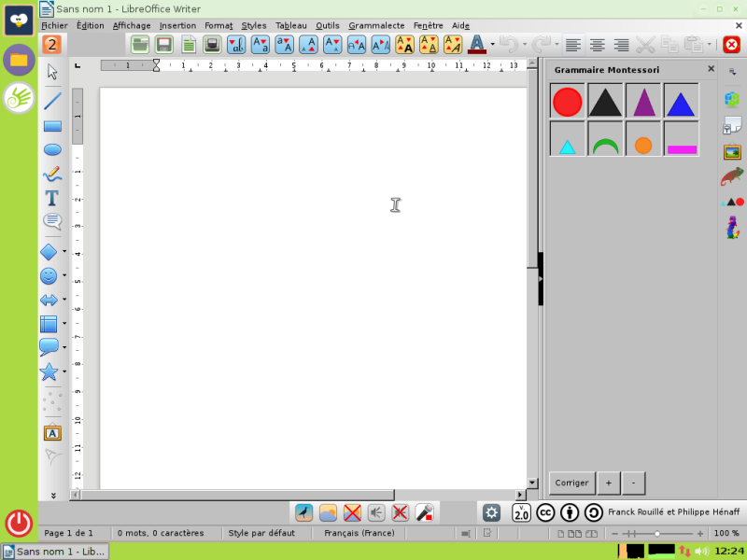
Task: Select the red circle Montessori symbol
Action: coord(567,101)
